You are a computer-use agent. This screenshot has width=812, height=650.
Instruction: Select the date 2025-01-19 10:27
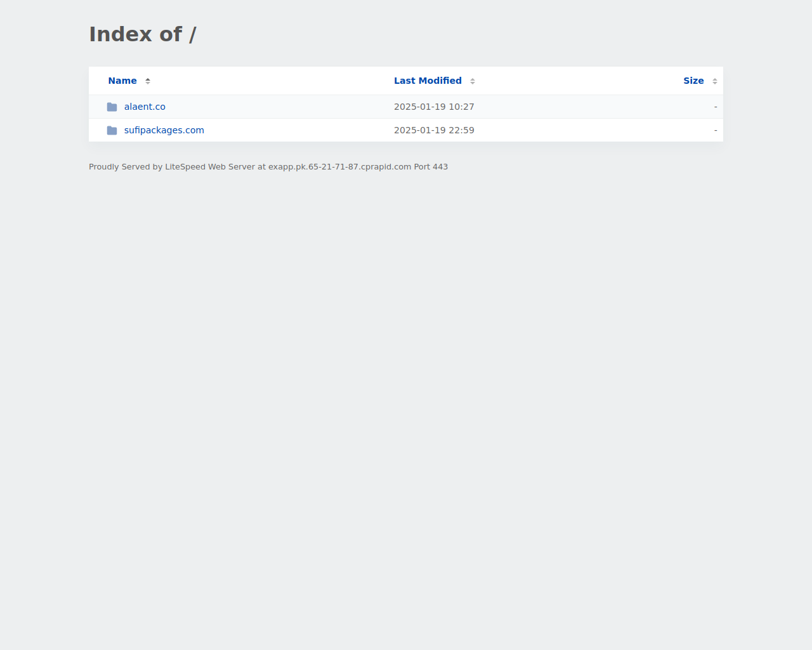(x=434, y=107)
